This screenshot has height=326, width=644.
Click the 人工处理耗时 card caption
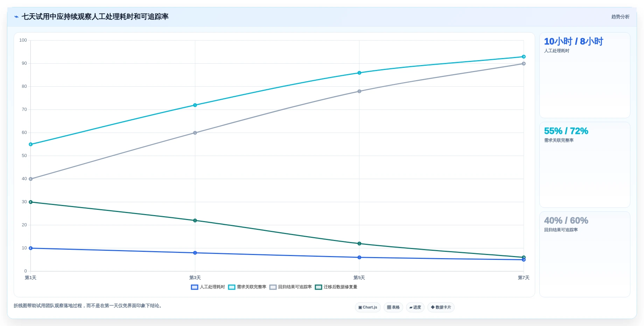556,51
